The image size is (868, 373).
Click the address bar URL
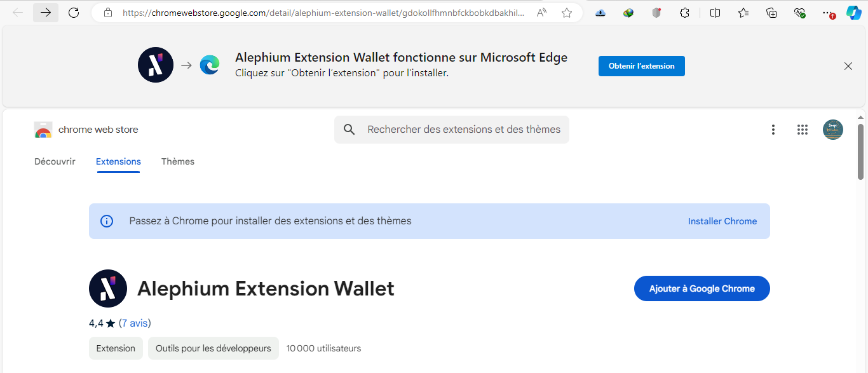(x=323, y=13)
